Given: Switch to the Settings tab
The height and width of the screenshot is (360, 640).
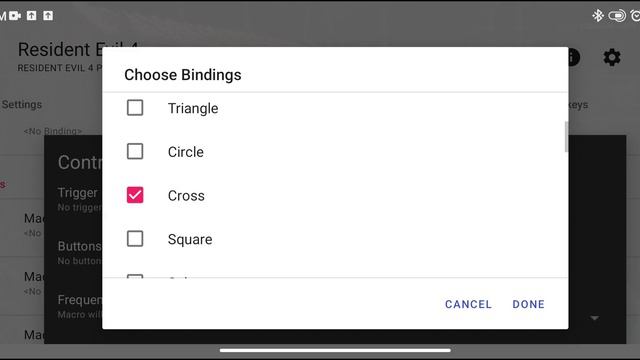Looking at the screenshot, I should coord(22,104).
